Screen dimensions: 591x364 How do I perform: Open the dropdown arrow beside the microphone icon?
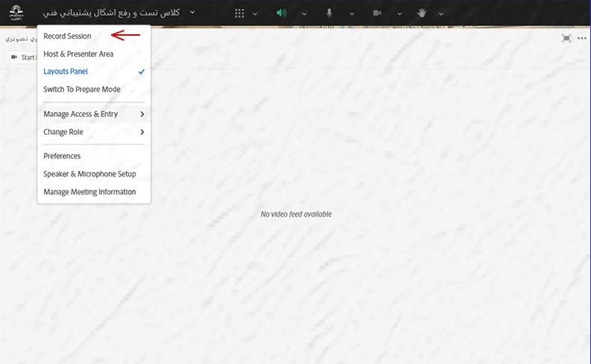(351, 13)
